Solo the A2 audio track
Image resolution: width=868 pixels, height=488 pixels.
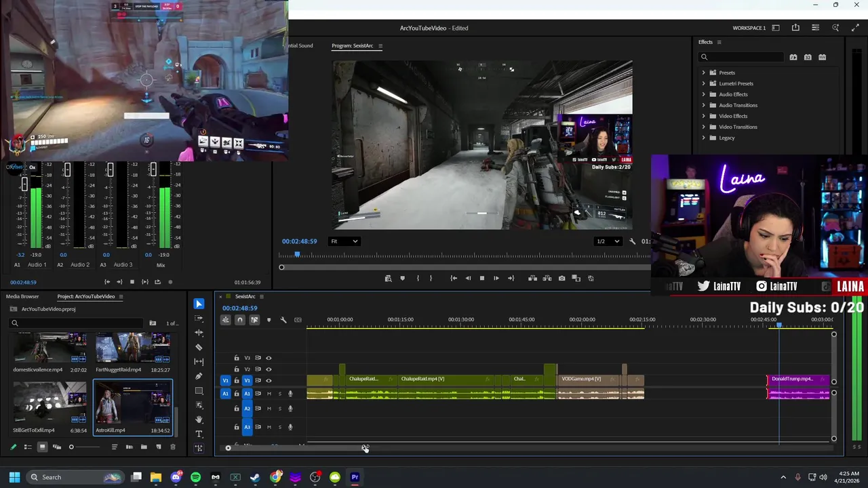(x=279, y=409)
